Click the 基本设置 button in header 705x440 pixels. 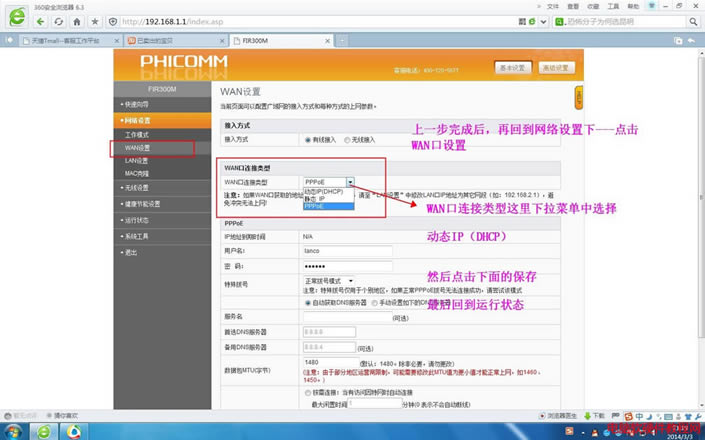tap(511, 68)
